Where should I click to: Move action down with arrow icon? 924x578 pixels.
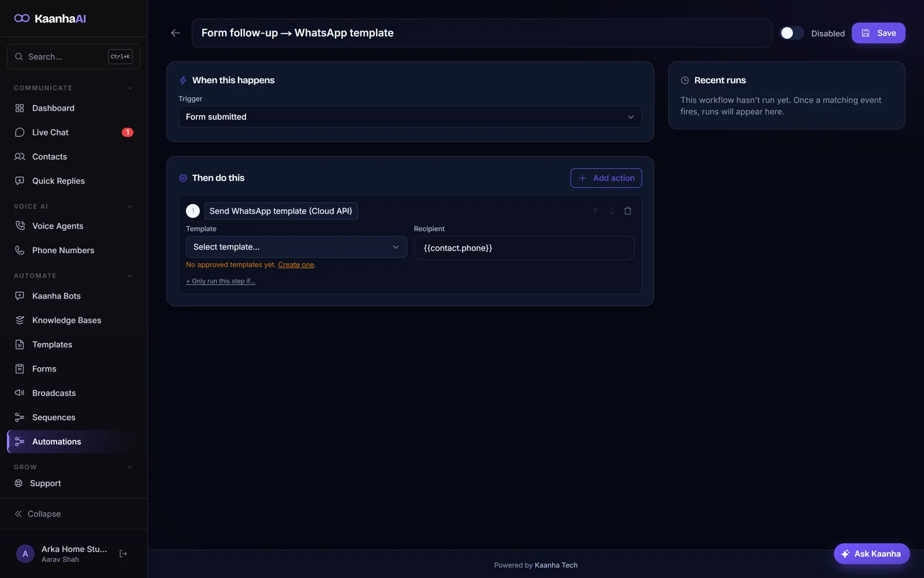(612, 211)
